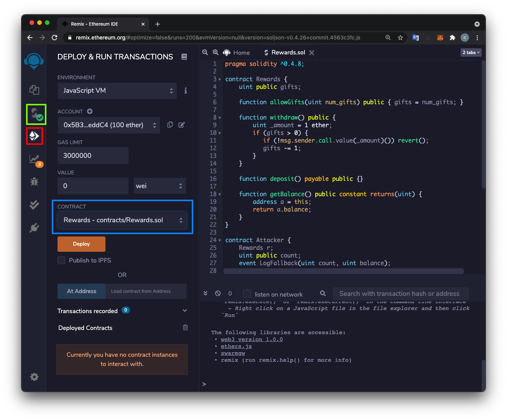Screen dimensions: 507x420
Task: Clear deployed contracts with trash icon
Action: coord(185,328)
